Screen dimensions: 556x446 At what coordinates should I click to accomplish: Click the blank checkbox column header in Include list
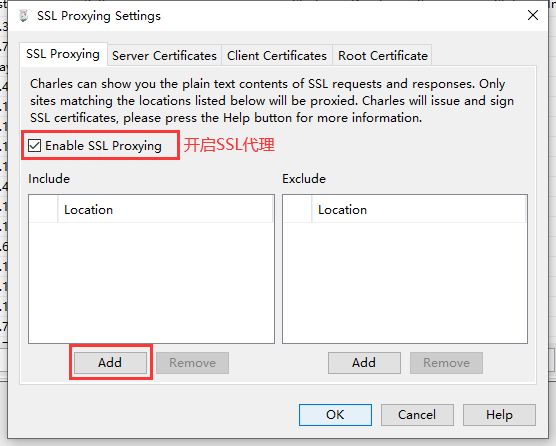click(x=44, y=210)
